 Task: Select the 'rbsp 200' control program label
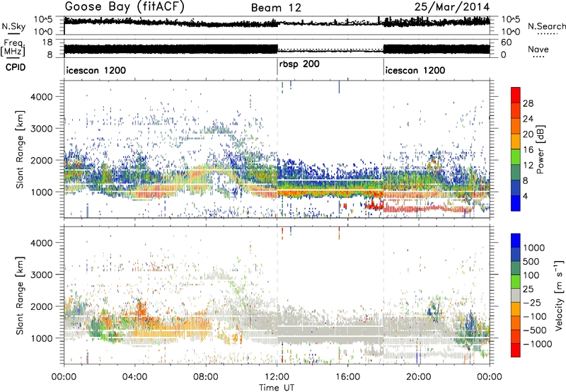click(x=299, y=64)
